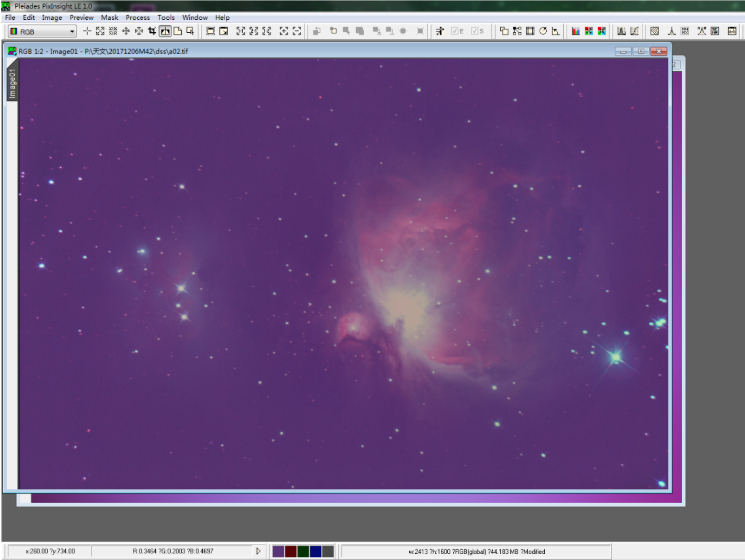The width and height of the screenshot is (745, 560).
Task: Toggle the S checkbox in toolbar
Action: point(474,31)
